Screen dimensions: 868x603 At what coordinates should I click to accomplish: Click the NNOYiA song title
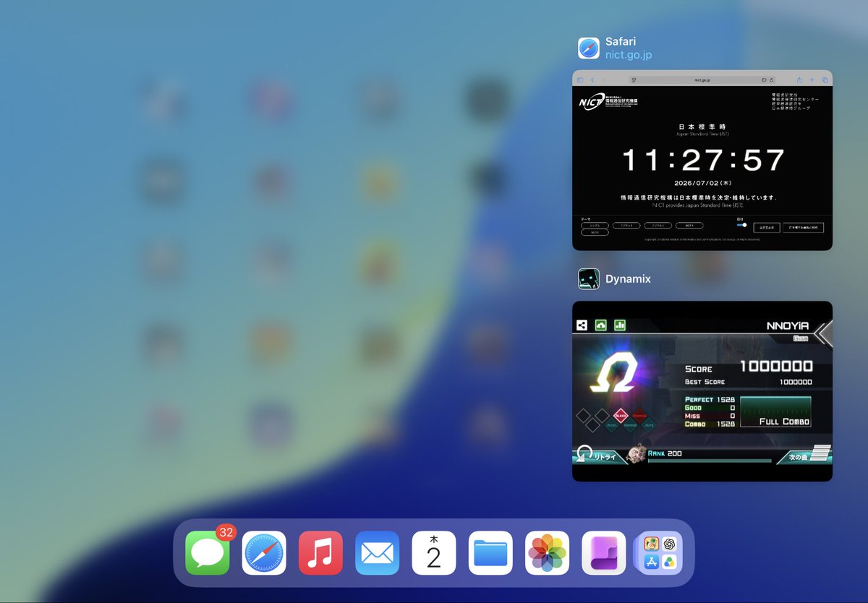coord(788,326)
